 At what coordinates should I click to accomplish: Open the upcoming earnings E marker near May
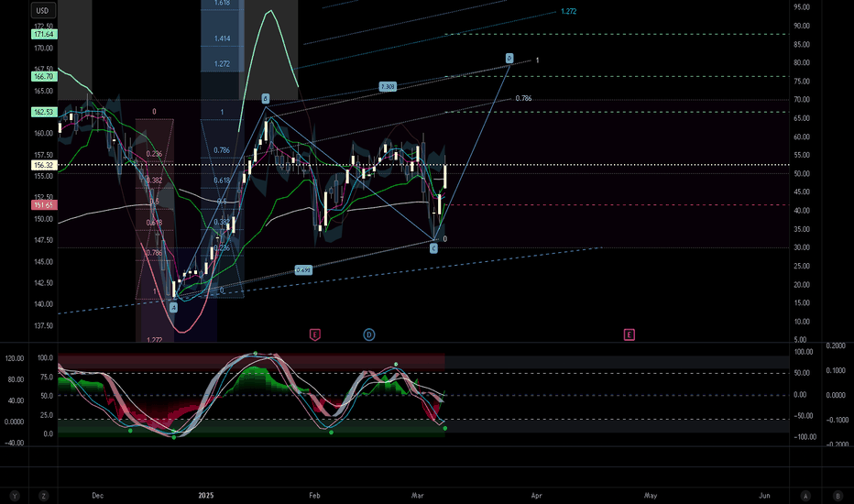tap(630, 334)
